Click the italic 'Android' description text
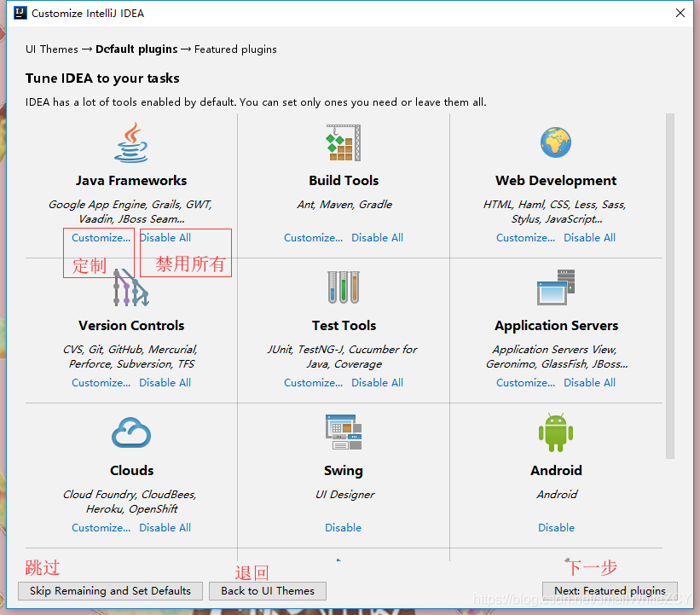The height and width of the screenshot is (615, 700). tap(557, 495)
